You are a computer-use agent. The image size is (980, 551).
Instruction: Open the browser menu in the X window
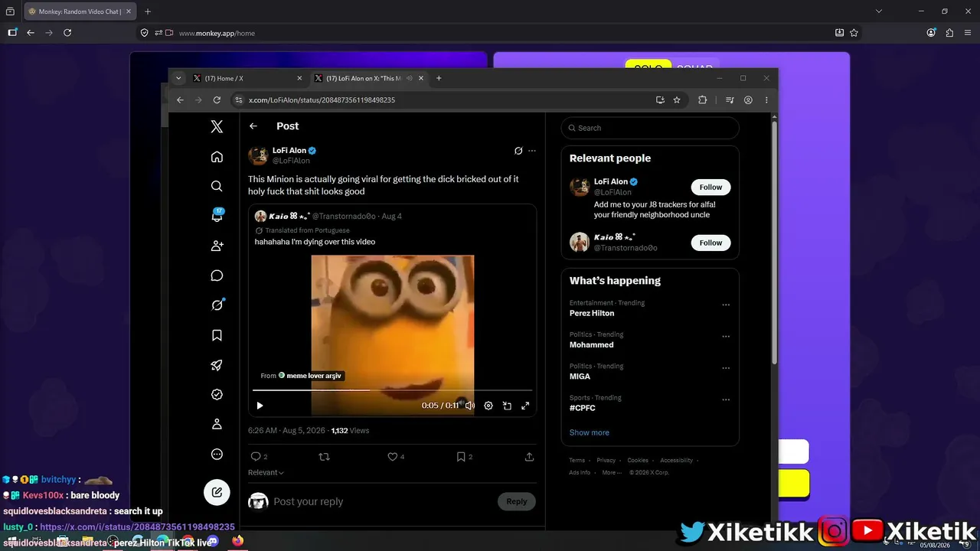click(766, 100)
